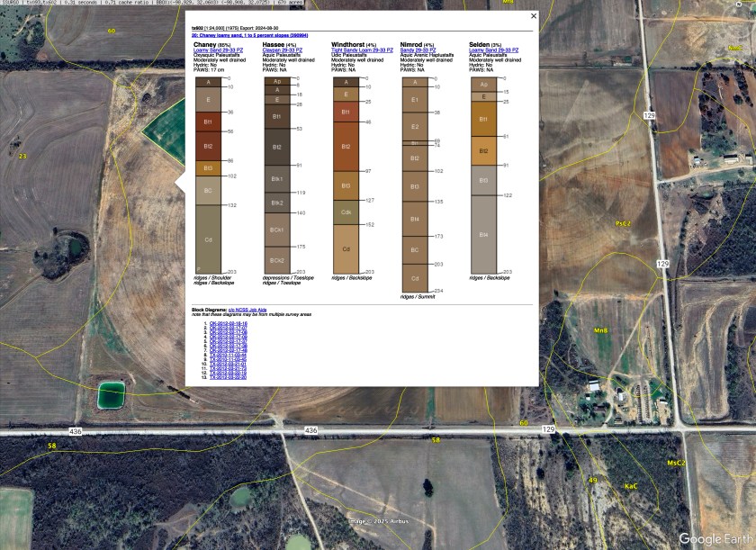The image size is (756, 550).
Task: Click the green pond on the map
Action: click(112, 393)
